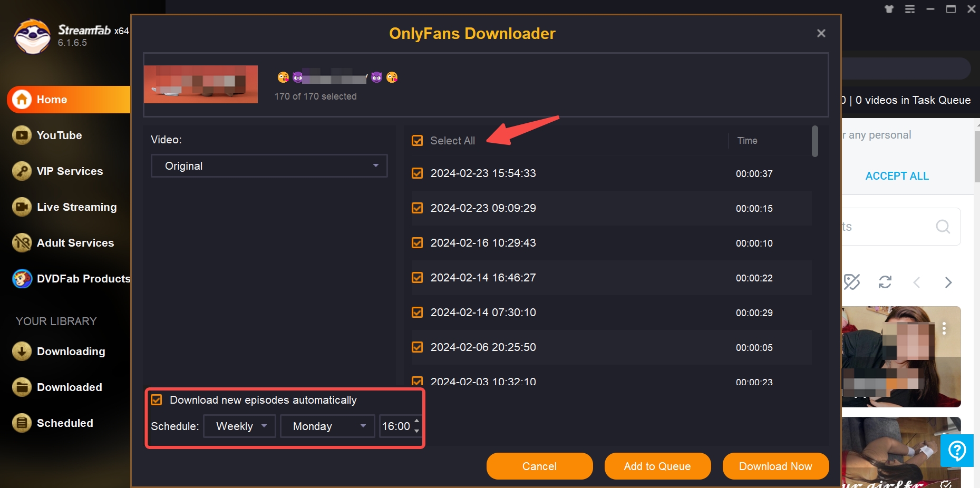The image size is (980, 488).
Task: Click the 16:00 schedule time field
Action: (x=396, y=426)
